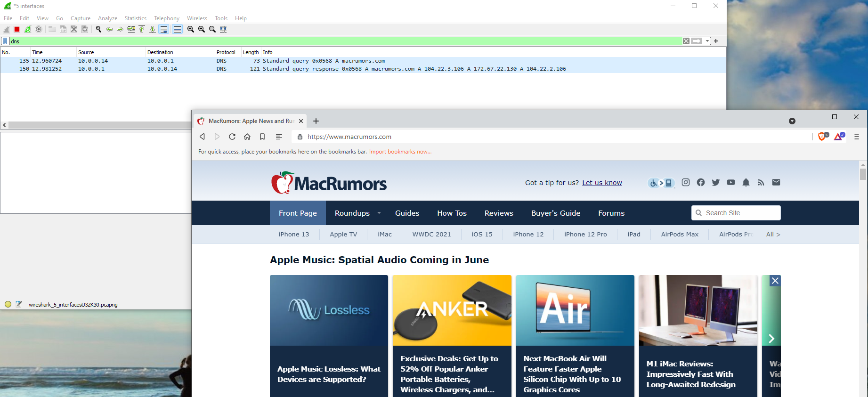This screenshot has width=868, height=397.
Task: Open Brave Shields lion icon
Action: pos(823,137)
